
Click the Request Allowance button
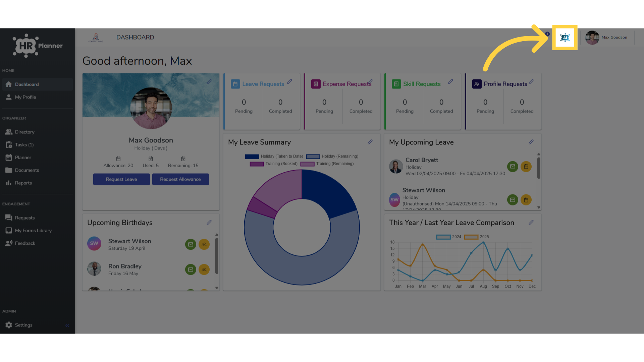point(180,179)
